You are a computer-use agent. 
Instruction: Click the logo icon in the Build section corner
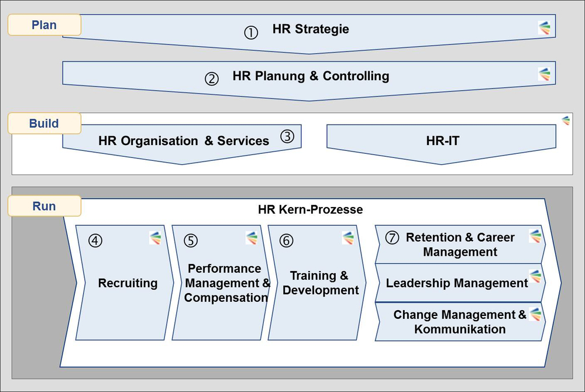point(566,120)
